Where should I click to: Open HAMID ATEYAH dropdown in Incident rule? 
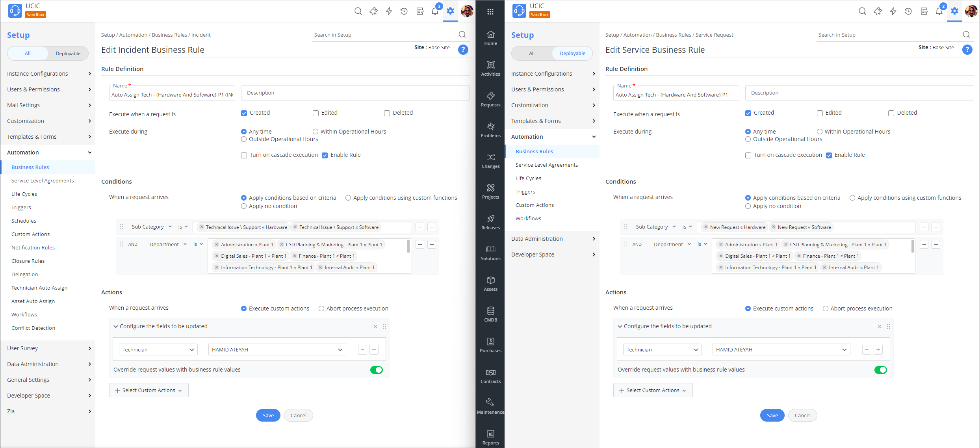[277, 349]
